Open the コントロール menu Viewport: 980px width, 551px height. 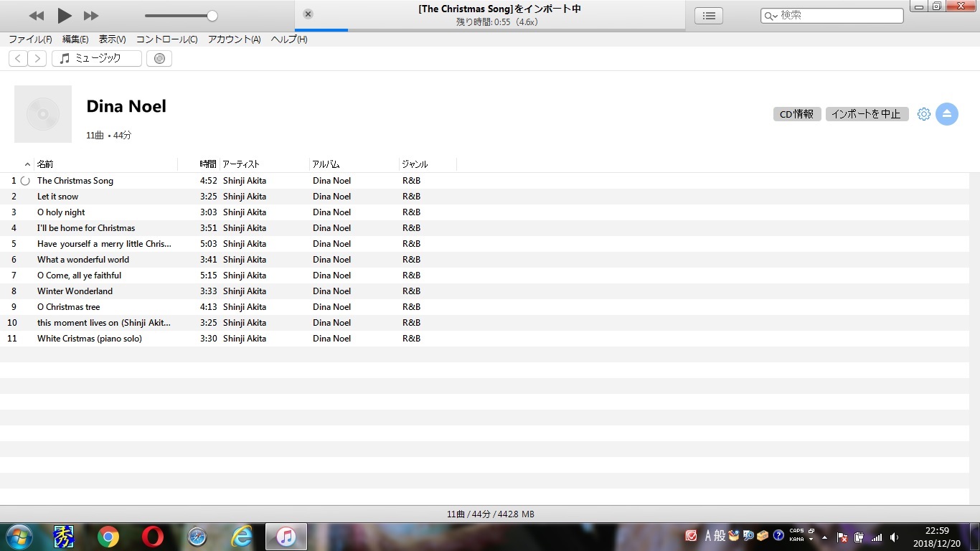(166, 39)
